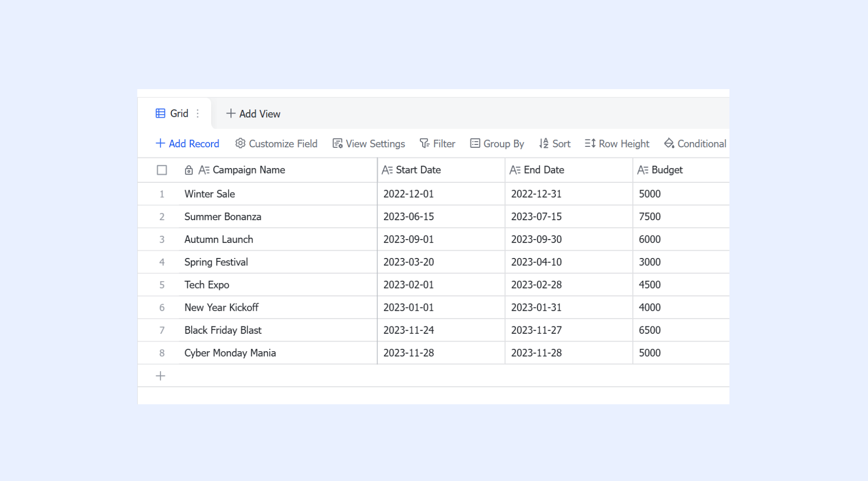Click Cyber Monday Mania's start date cell
The image size is (868, 481).
[x=441, y=353]
